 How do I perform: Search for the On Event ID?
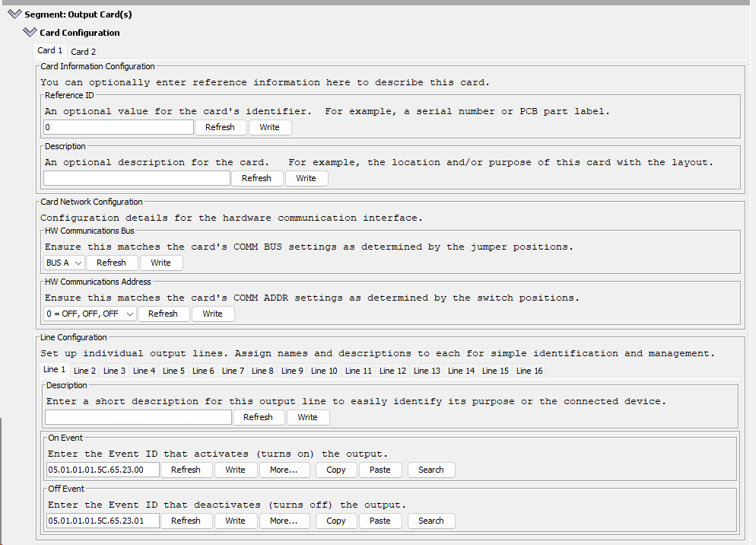[x=431, y=470]
